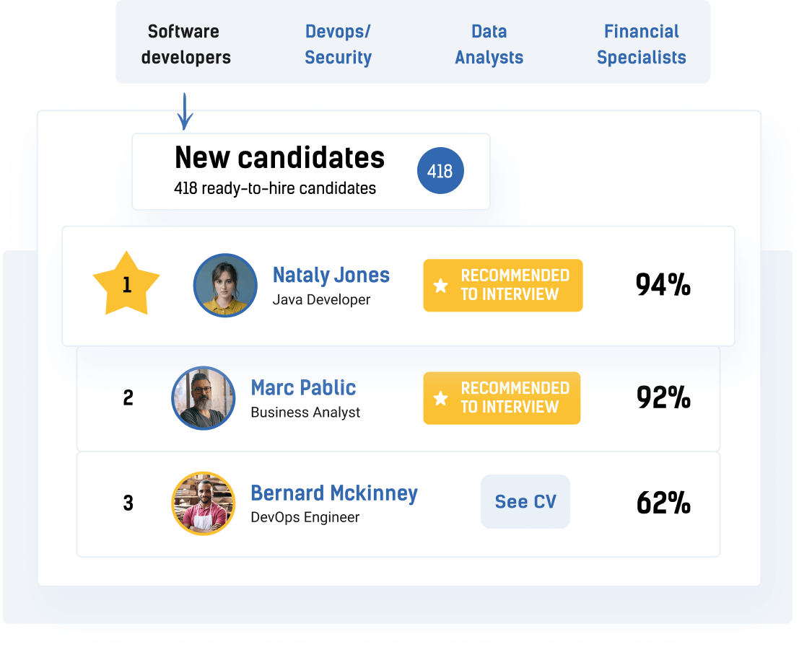Click Recommended to Interview for Marc Pablic
The height and width of the screenshot is (652, 812).
501,397
